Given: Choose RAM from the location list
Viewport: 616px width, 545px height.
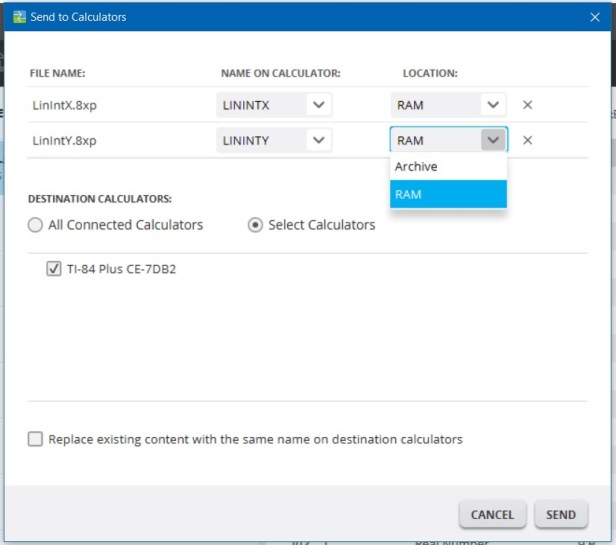Looking at the screenshot, I should 448,194.
